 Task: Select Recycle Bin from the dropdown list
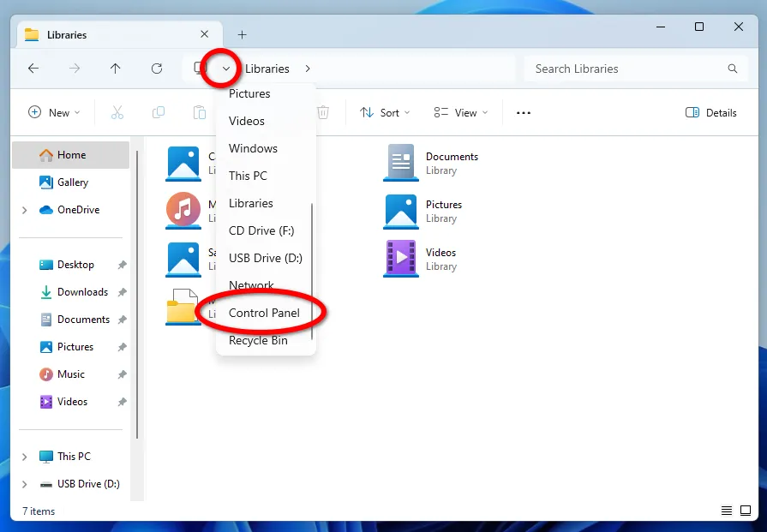tap(258, 340)
